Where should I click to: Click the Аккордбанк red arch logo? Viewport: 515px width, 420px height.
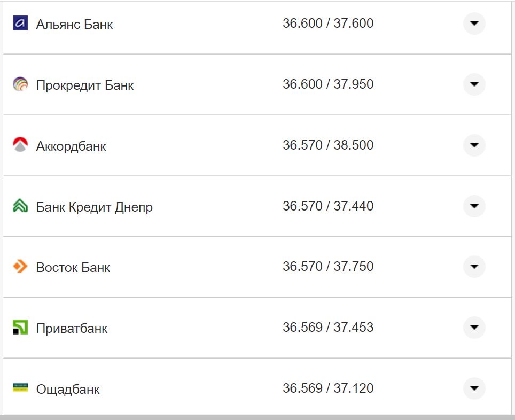point(20,145)
